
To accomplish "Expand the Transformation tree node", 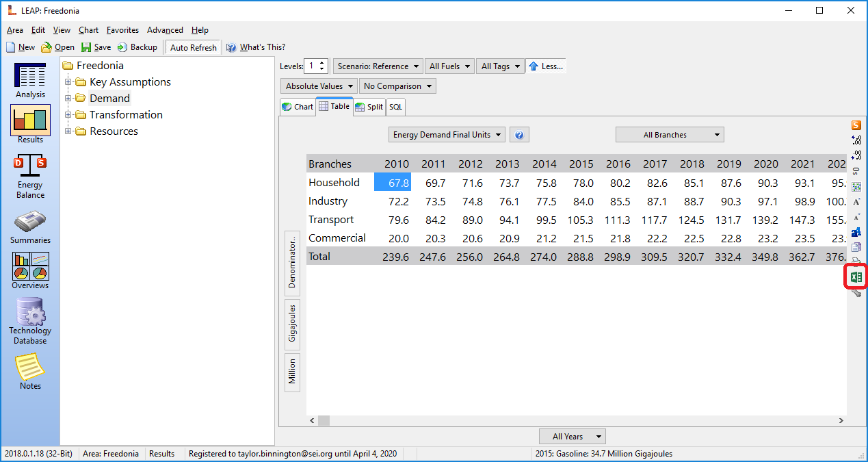I will click(x=68, y=115).
